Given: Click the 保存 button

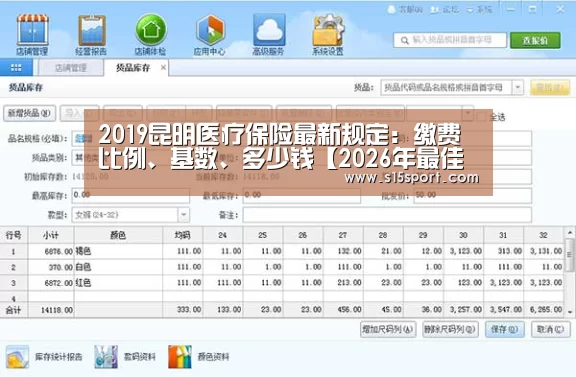Looking at the screenshot, I should click(x=505, y=329).
